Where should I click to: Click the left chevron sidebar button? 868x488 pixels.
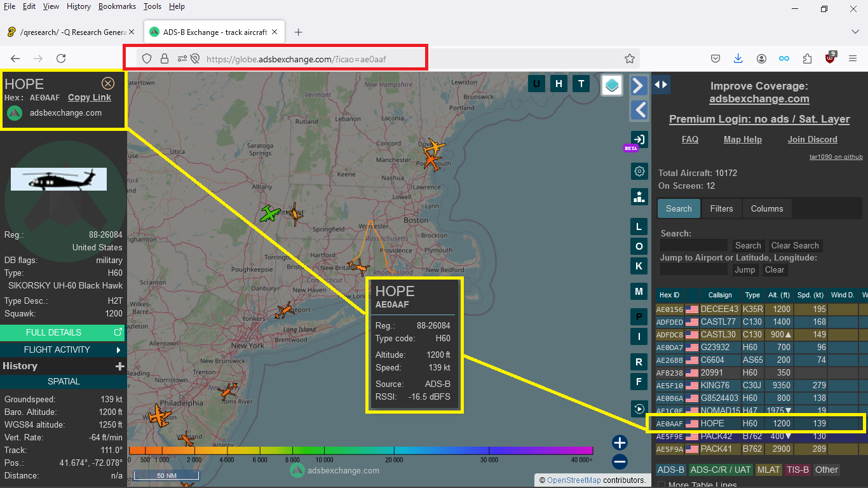click(x=639, y=110)
